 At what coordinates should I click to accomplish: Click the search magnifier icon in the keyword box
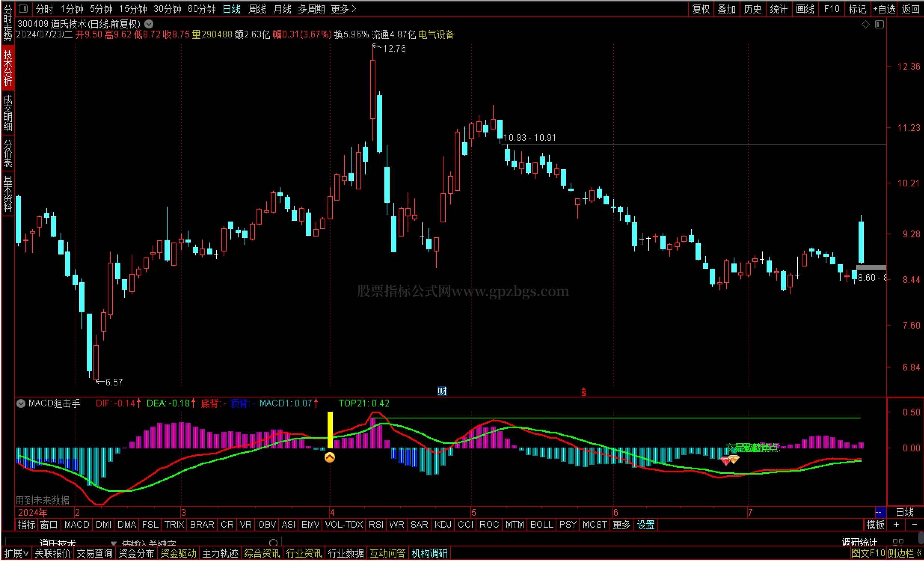(273, 543)
